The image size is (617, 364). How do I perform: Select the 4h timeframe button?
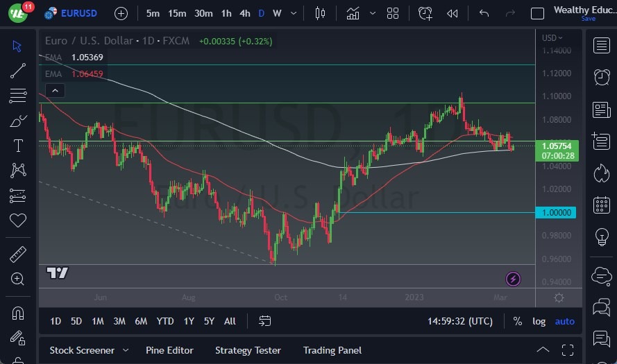pos(244,13)
